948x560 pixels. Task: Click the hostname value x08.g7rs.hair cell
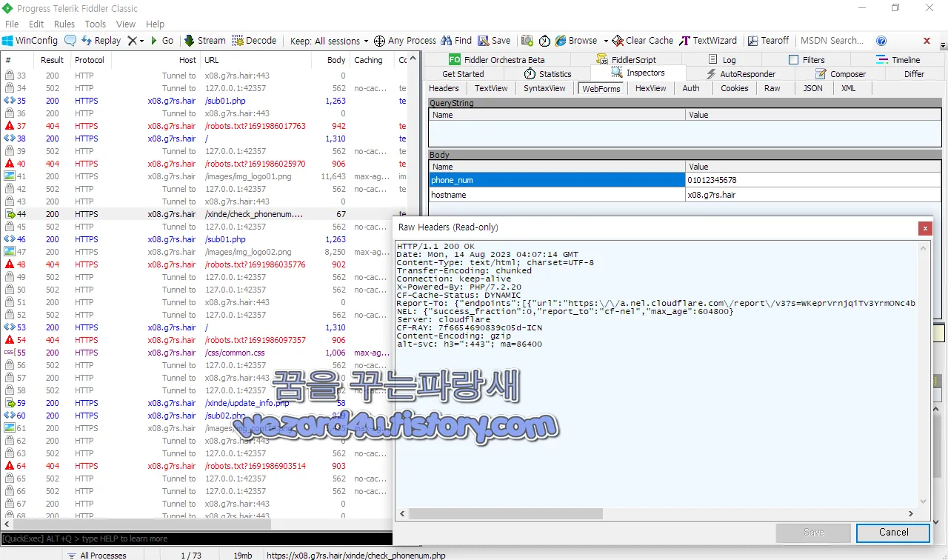[x=812, y=195]
